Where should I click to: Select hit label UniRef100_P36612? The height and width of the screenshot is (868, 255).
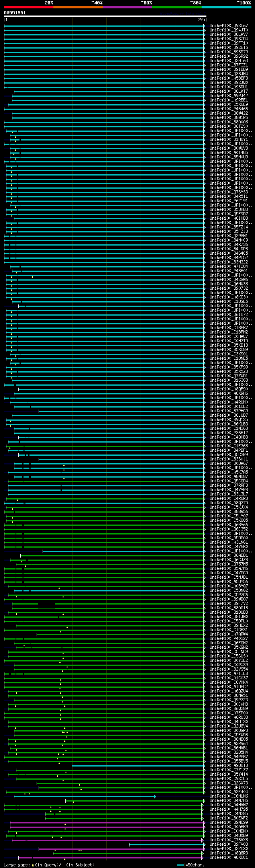pos(229,433)
